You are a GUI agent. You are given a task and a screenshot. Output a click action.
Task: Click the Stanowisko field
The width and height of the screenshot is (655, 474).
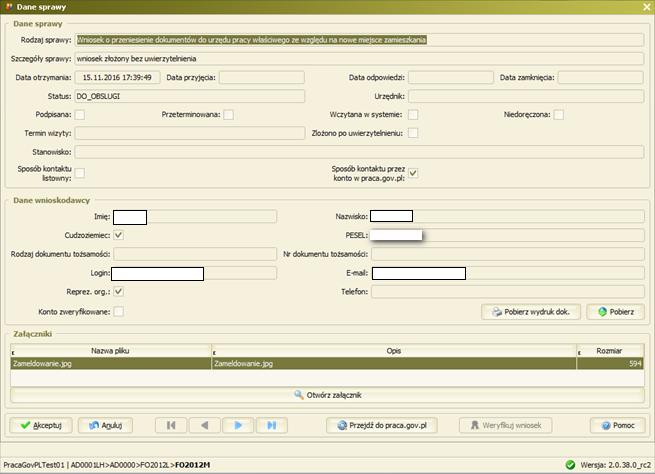(x=359, y=152)
